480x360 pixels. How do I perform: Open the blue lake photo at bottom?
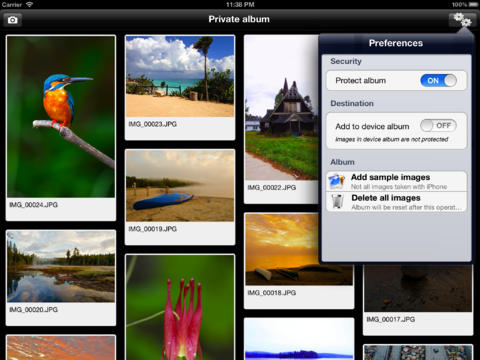299,339
